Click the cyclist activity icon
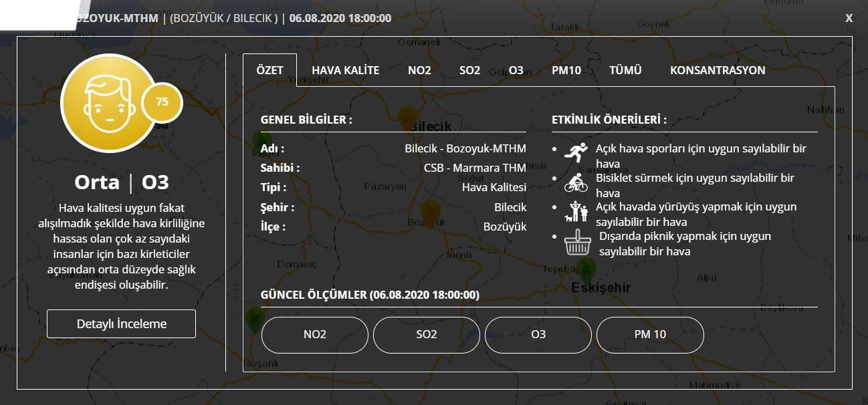This screenshot has width=868, height=405. pyautogui.click(x=576, y=182)
